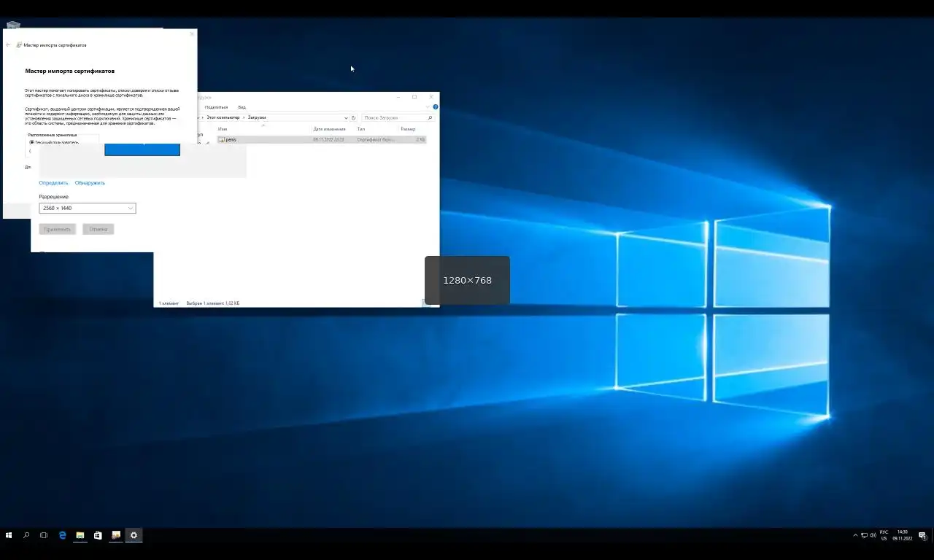Screen dimensions: 934x560
Task: Open Explorer help question mark icon
Action: (436, 107)
